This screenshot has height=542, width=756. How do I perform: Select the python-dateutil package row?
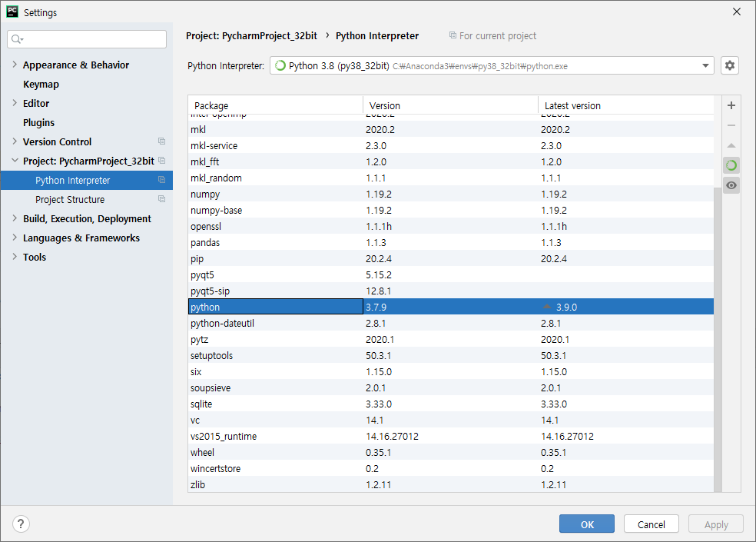(451, 324)
